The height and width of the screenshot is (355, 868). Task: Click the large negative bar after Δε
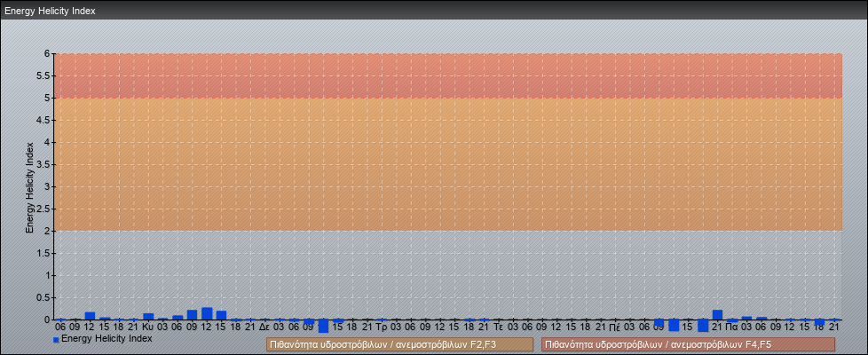coord(323,326)
